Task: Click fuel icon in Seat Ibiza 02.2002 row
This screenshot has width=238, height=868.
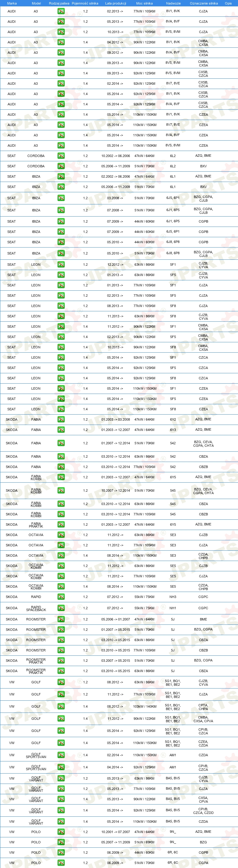Action: (61, 176)
